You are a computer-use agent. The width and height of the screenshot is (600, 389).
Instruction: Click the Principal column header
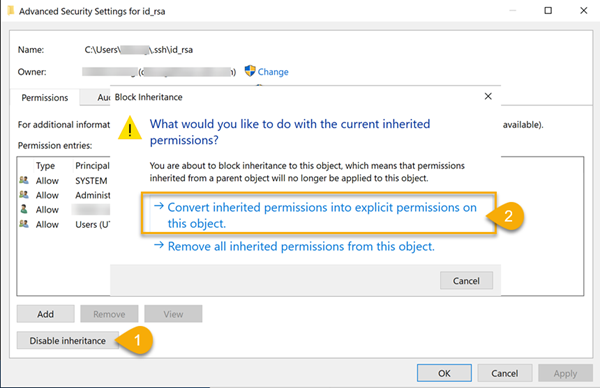tap(92, 166)
